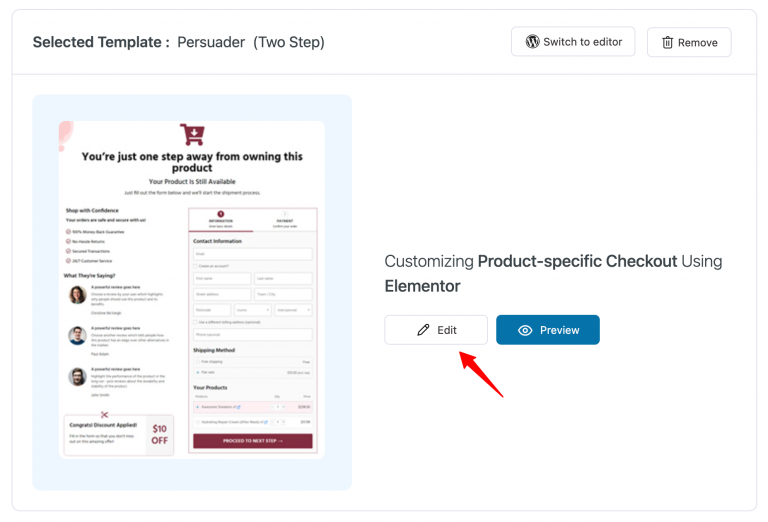The image size is (768, 522).
Task: Open the Country dropdown in checkout form
Action: [x=253, y=310]
